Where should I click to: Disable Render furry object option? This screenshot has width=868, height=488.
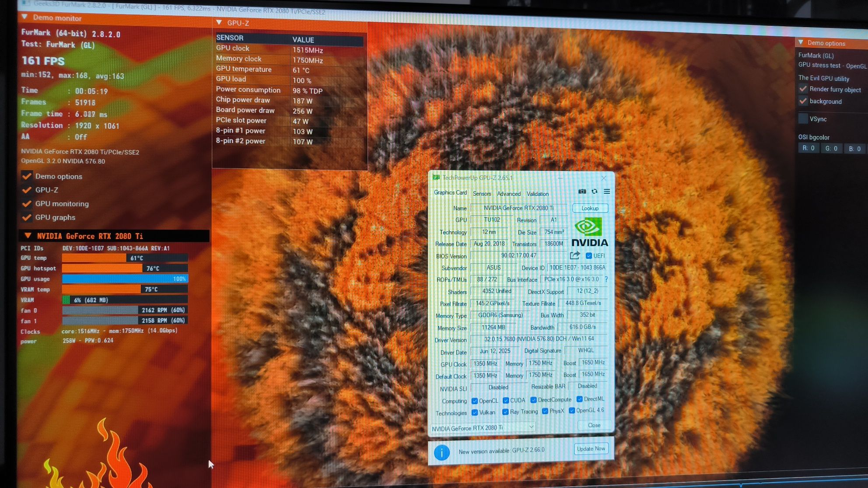803,89
